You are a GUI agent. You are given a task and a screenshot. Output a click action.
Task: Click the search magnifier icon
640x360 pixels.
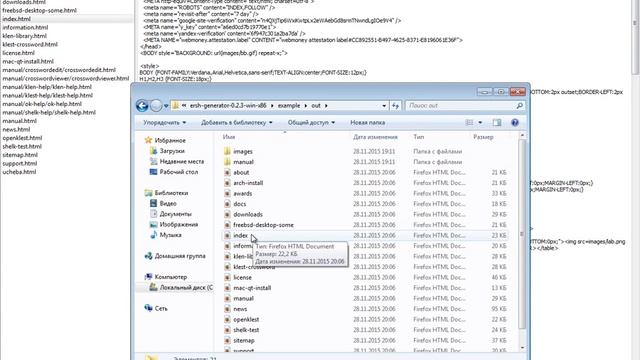coord(519,106)
